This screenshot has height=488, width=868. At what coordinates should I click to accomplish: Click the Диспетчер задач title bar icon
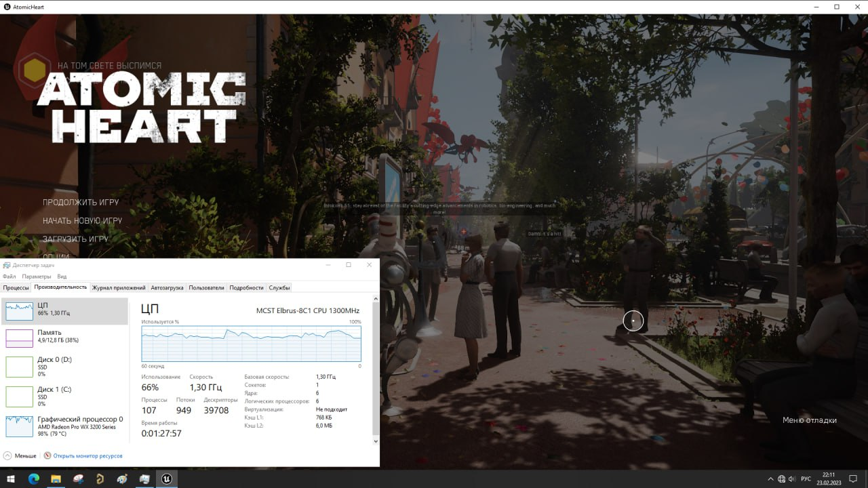(7, 264)
